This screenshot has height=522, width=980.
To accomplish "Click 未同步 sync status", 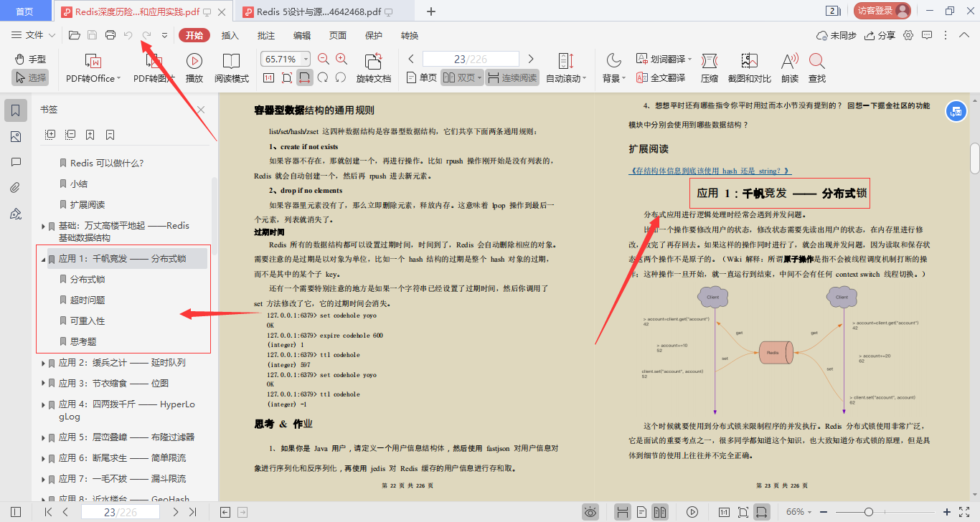I will coord(837,35).
